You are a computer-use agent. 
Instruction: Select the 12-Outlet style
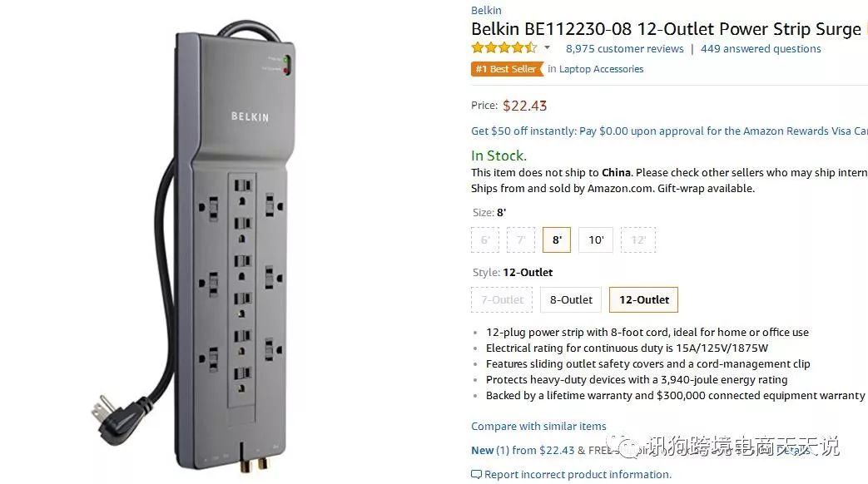pos(643,299)
